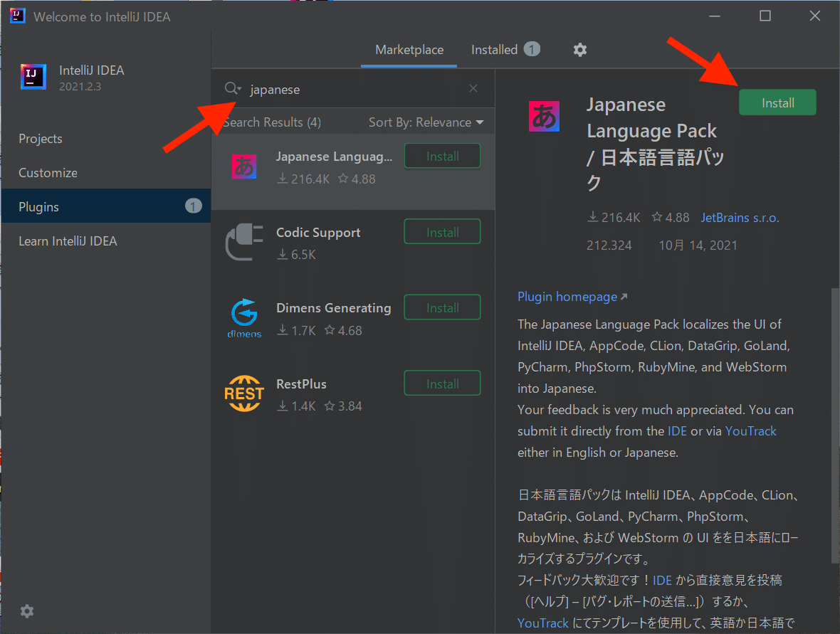Switch to the Marketplace tab
Image resolution: width=840 pixels, height=634 pixels.
click(x=409, y=50)
